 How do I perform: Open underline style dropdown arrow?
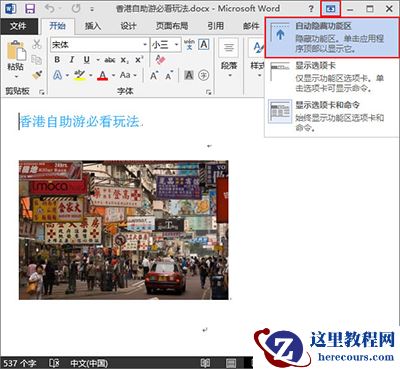click(98, 60)
